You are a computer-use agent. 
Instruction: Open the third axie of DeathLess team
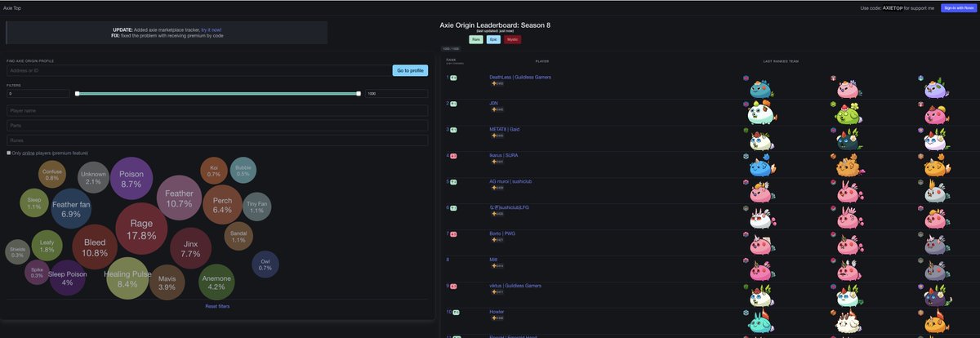pyautogui.click(x=936, y=87)
